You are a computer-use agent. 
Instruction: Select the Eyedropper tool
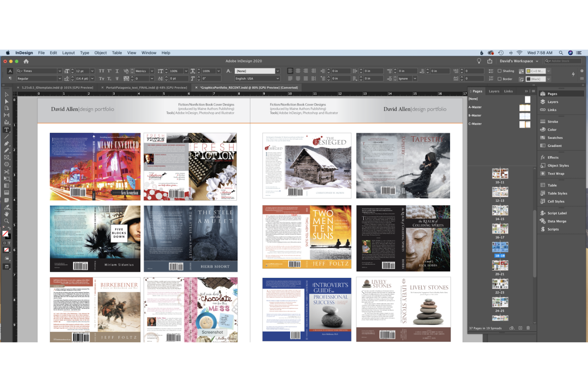click(x=6, y=207)
